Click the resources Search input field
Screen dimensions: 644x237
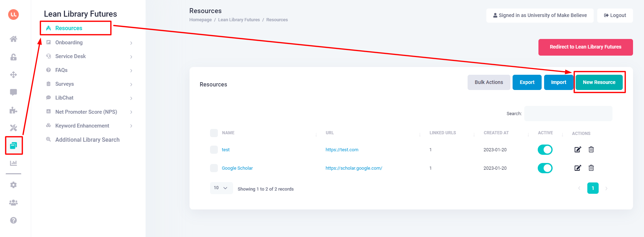(568, 113)
